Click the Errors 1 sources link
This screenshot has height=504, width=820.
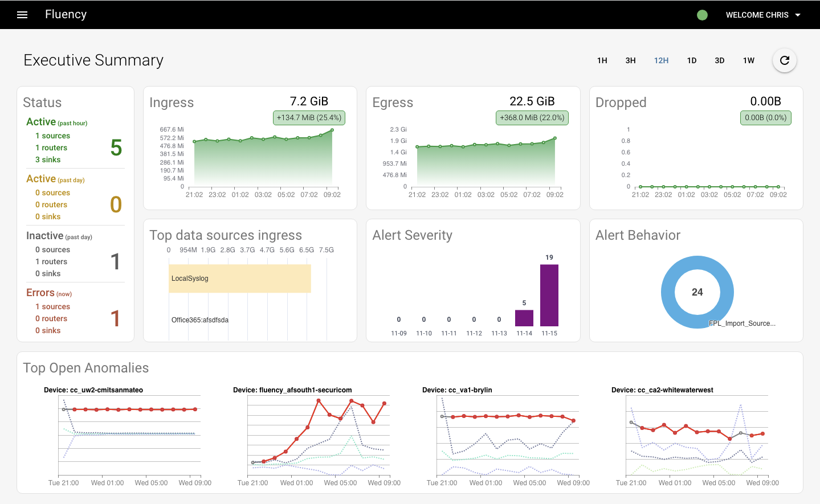point(52,306)
